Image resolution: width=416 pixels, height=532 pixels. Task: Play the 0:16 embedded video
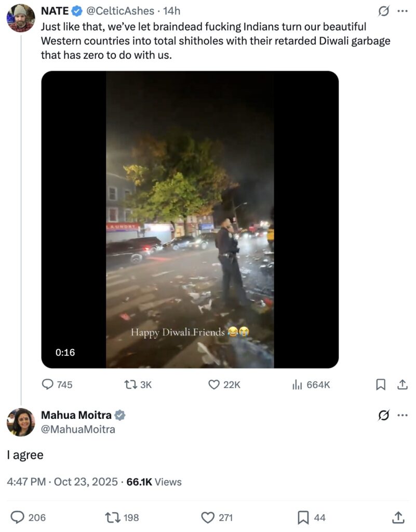point(190,219)
